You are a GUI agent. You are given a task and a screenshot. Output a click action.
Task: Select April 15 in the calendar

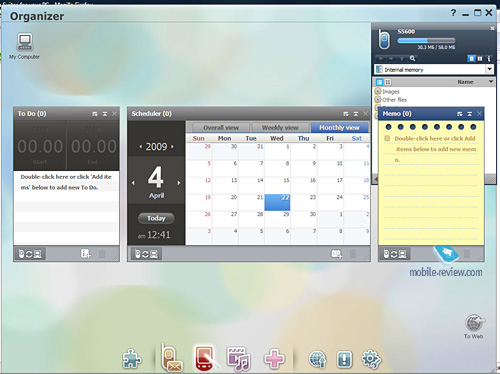(x=277, y=185)
